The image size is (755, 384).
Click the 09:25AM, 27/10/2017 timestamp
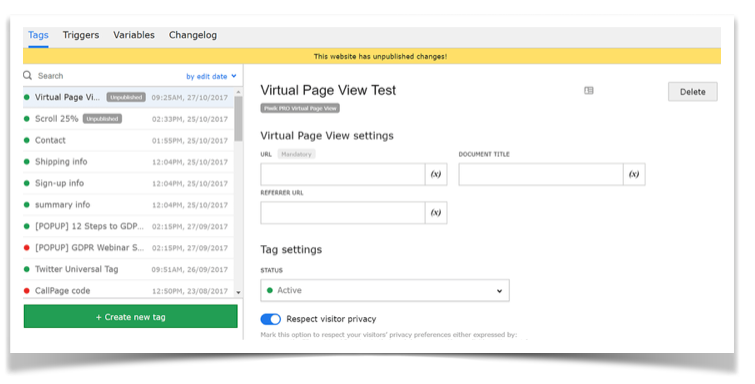[190, 97]
